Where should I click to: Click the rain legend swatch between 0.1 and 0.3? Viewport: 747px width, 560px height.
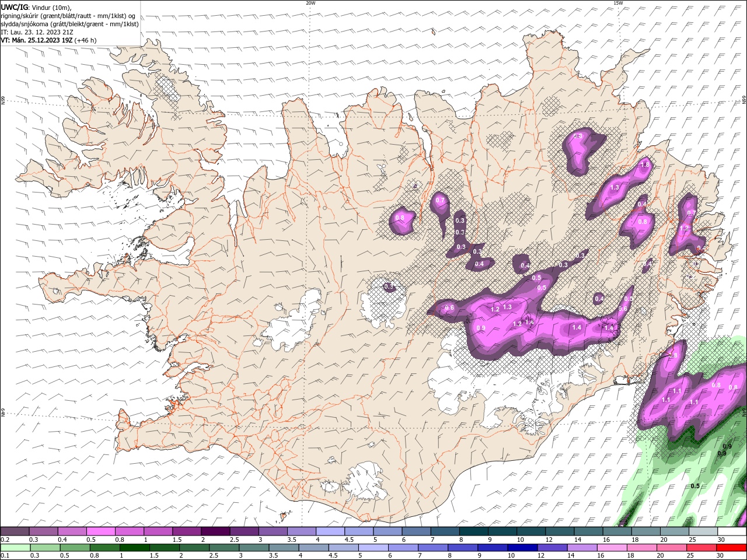click(15, 548)
